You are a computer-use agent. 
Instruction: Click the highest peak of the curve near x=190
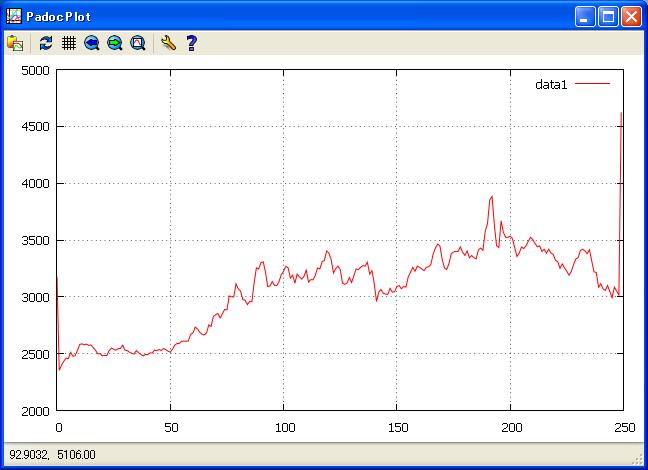point(492,197)
